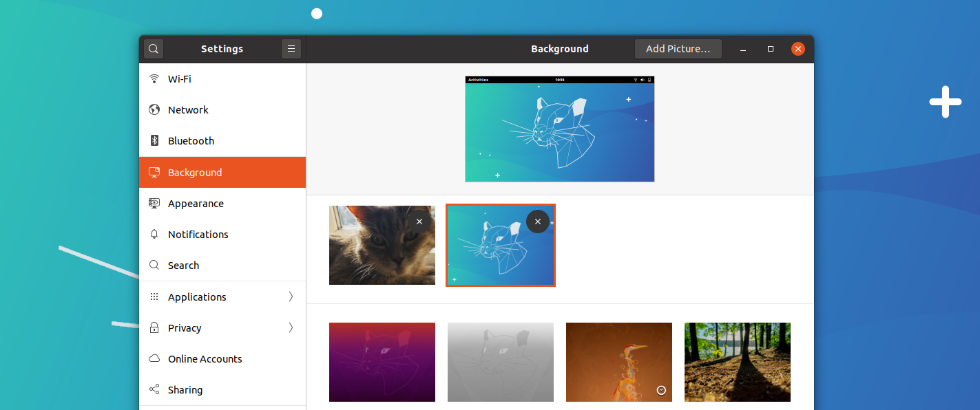Select the Notifications bell icon

[x=154, y=234]
